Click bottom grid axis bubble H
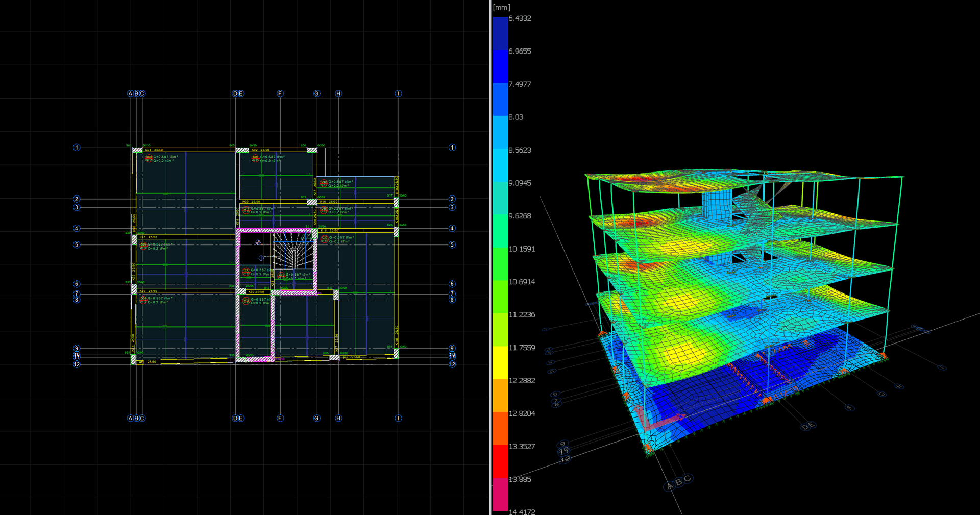Image resolution: width=980 pixels, height=515 pixels. [x=338, y=418]
